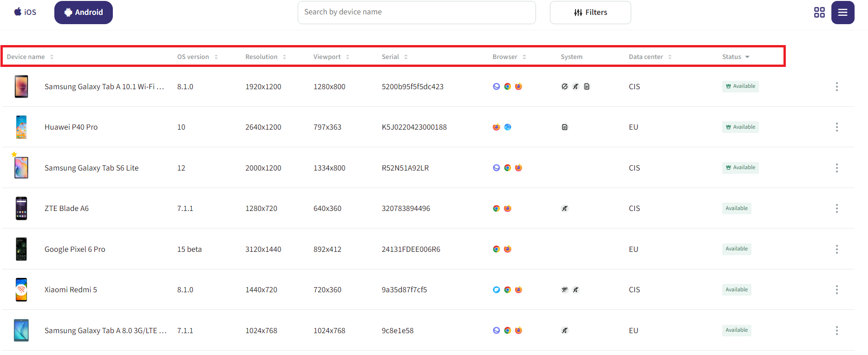
Task: Open more options for Xiaomi Redmi 5
Action: (x=837, y=289)
